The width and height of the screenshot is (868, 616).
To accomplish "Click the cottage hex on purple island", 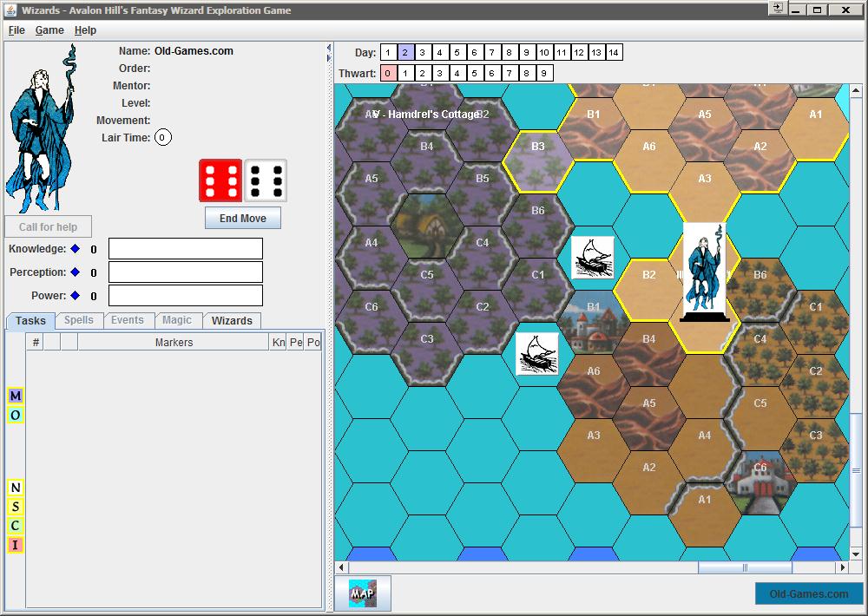I will (x=426, y=226).
